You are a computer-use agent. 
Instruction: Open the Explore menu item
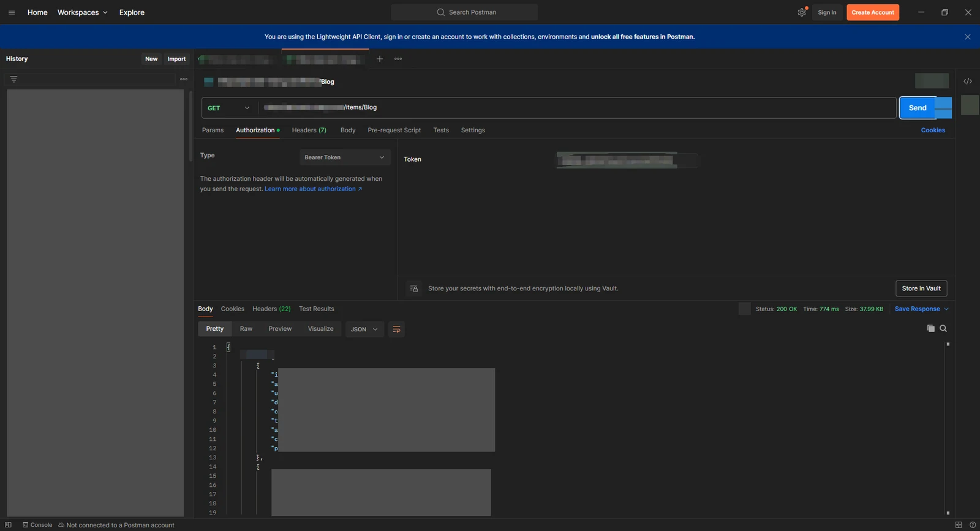132,12
